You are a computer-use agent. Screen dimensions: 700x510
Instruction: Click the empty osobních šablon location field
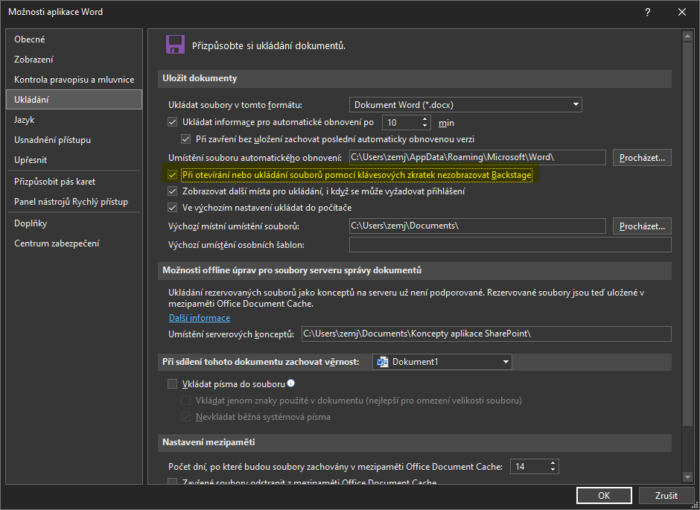click(510, 245)
